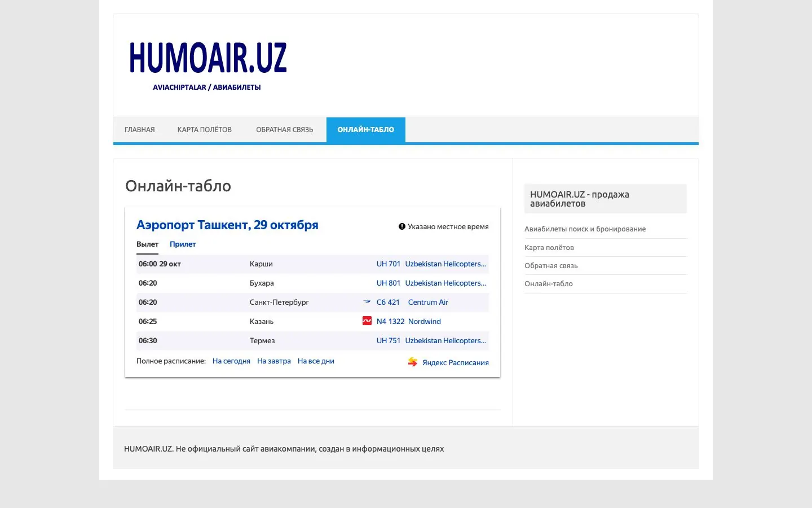Switch to the Вылет departures tab
Image resolution: width=812 pixels, height=508 pixels.
pos(148,244)
